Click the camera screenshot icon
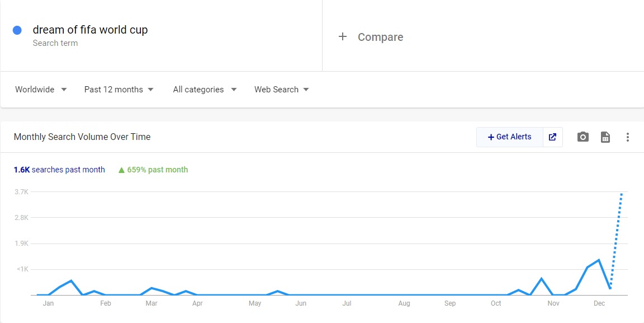 (x=583, y=137)
